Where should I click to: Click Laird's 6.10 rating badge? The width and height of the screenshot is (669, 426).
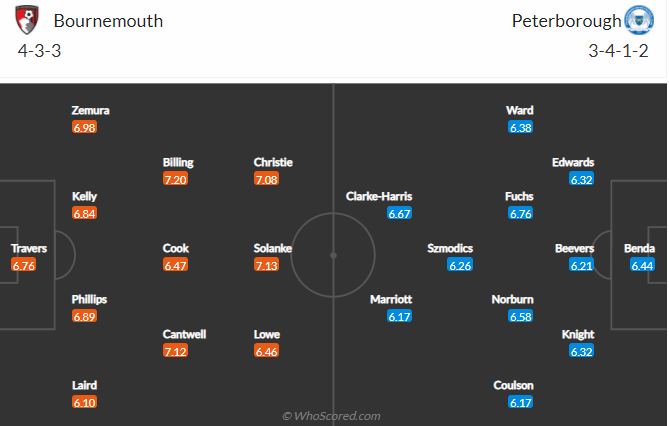click(85, 402)
